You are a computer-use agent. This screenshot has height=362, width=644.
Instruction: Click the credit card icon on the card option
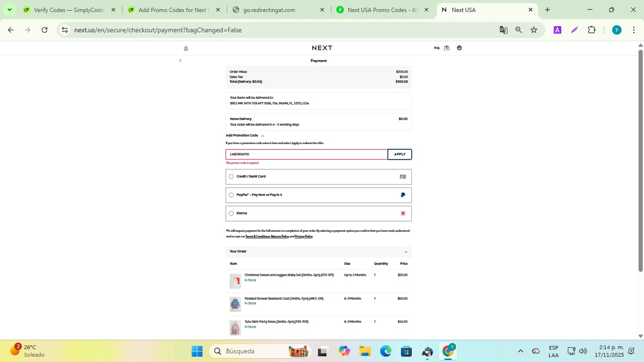403,176
